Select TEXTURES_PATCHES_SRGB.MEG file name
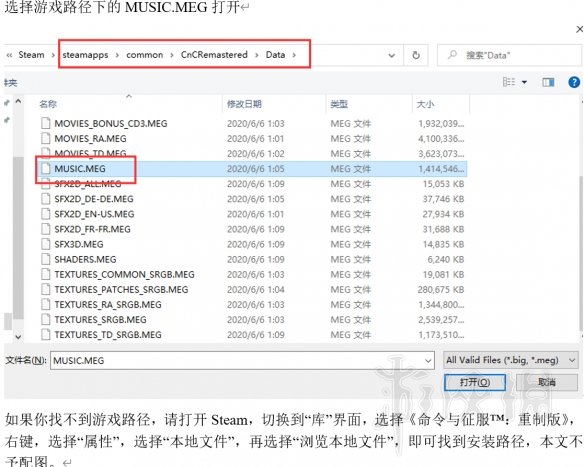Image resolution: width=584 pixels, height=467 pixels. coord(121,289)
